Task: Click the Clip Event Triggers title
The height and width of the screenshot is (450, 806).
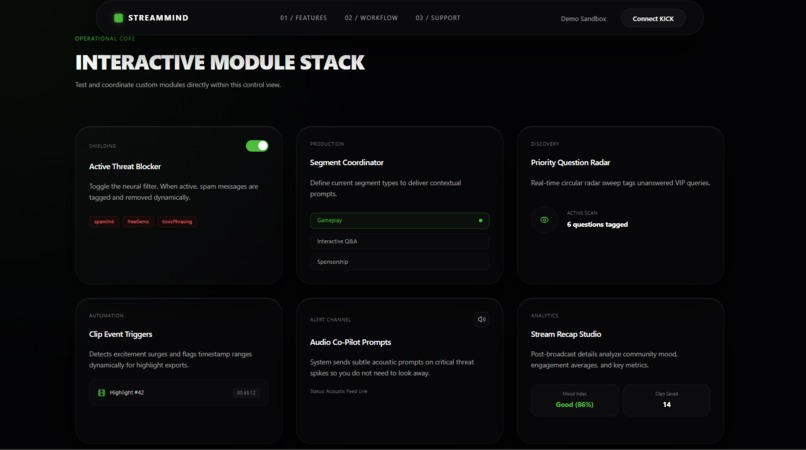Action: point(120,334)
